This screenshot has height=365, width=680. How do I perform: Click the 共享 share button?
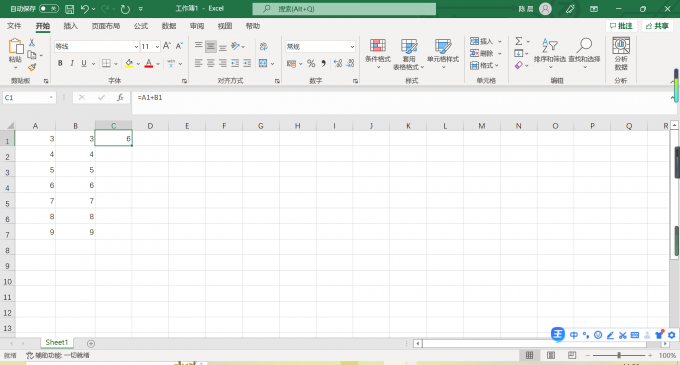pos(657,26)
